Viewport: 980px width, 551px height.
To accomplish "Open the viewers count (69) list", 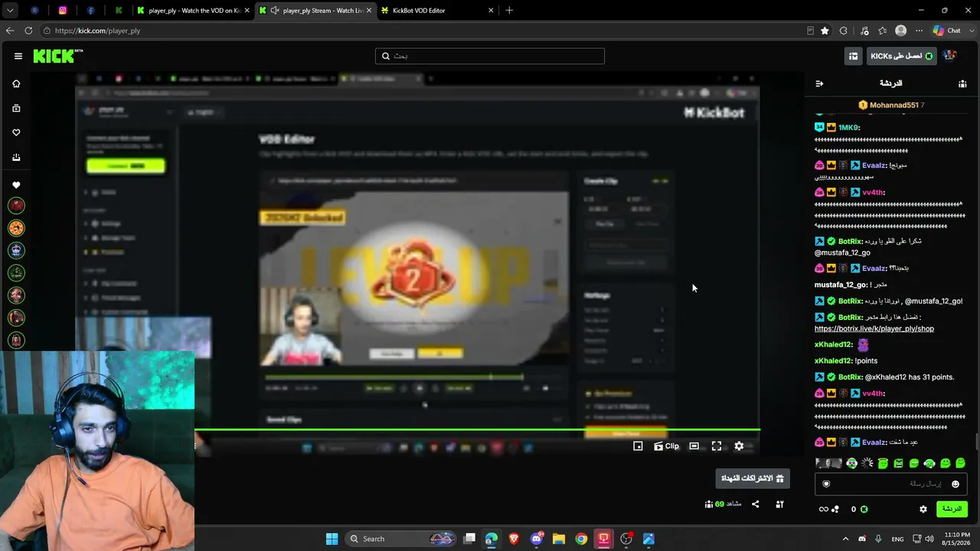I will point(723,504).
